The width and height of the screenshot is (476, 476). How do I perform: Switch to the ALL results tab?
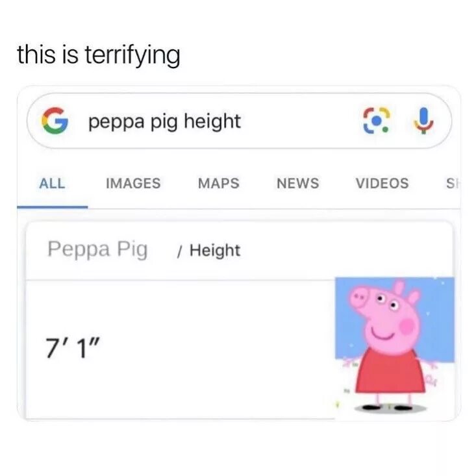coord(52,184)
